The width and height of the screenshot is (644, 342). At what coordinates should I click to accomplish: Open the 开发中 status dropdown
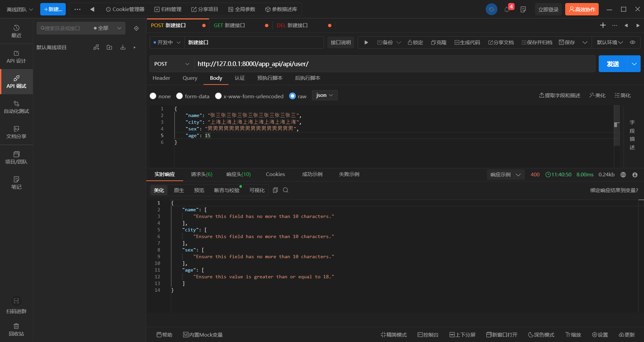167,42
